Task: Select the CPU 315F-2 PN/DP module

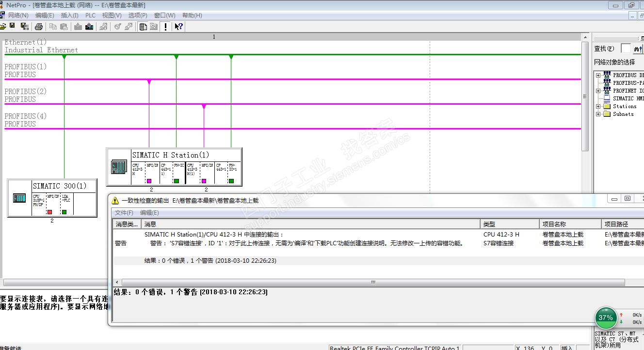Action: [38, 204]
